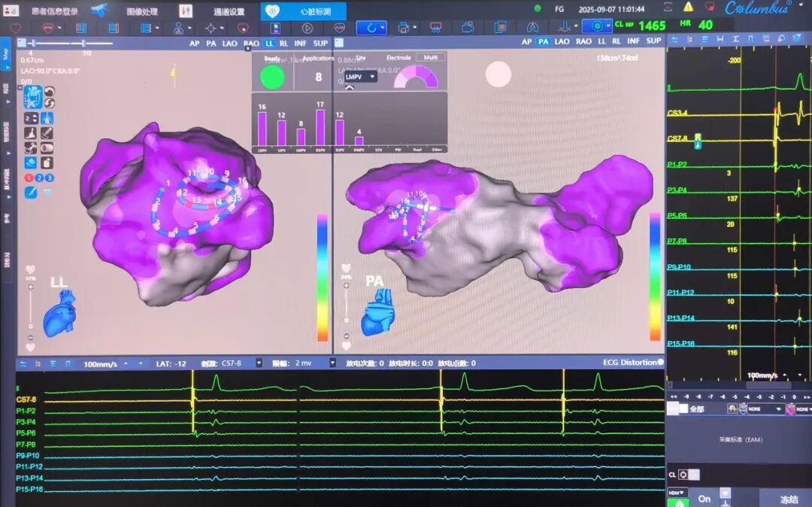Open the LMPV site dropdown
Viewport: 812px width, 507px height.
click(x=360, y=77)
